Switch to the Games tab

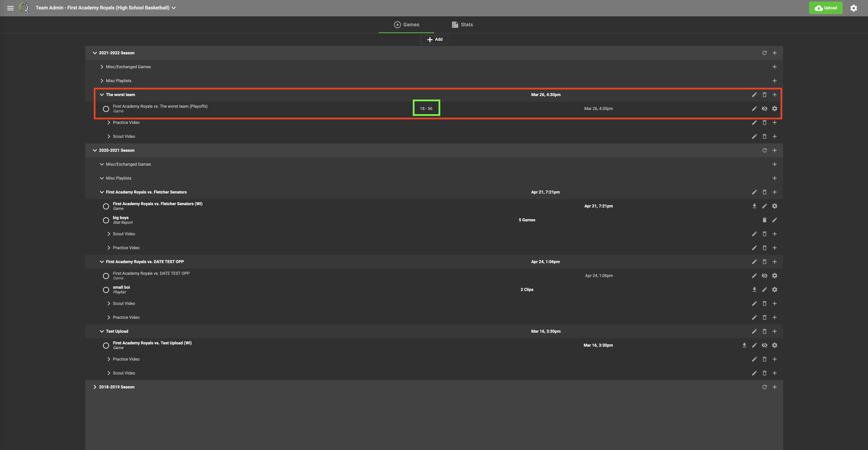tap(406, 25)
